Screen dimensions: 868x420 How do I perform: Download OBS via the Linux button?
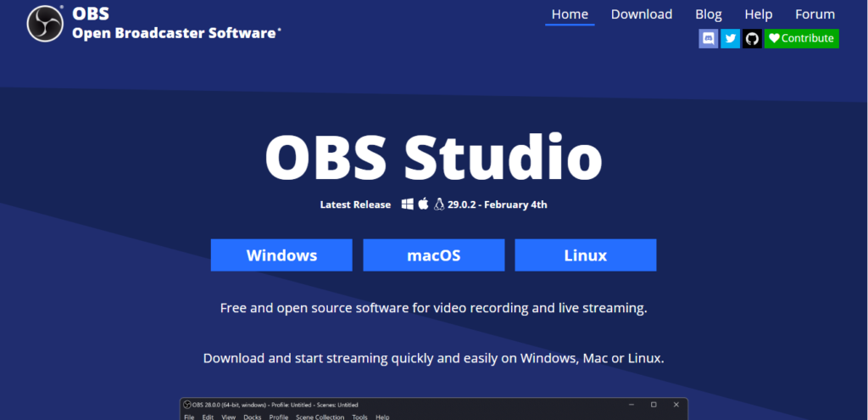pos(586,255)
